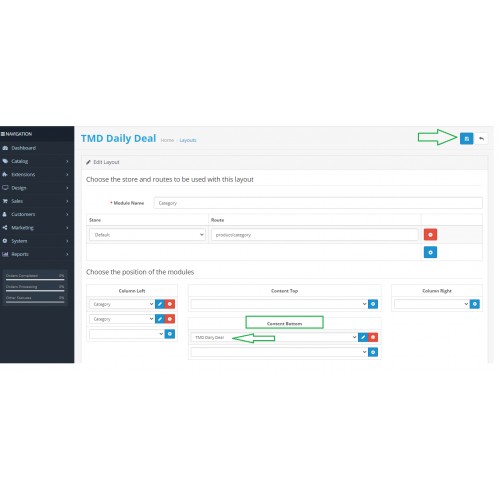Click the back arrow icon

(481, 138)
